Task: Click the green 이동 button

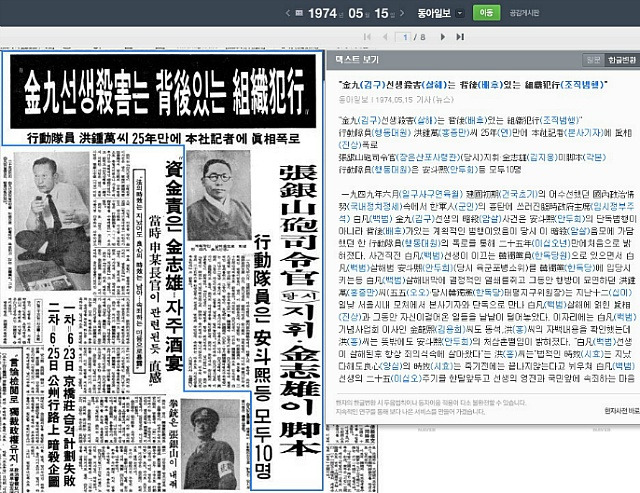Action: [486, 13]
